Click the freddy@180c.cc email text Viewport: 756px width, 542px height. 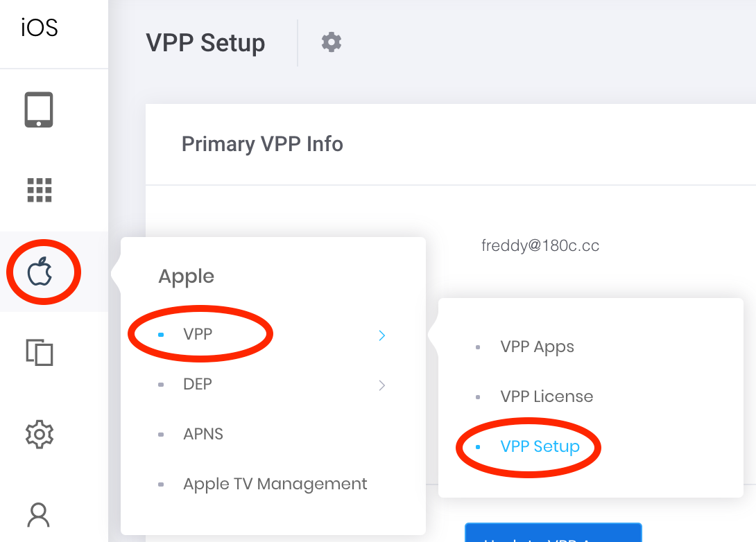pos(540,245)
